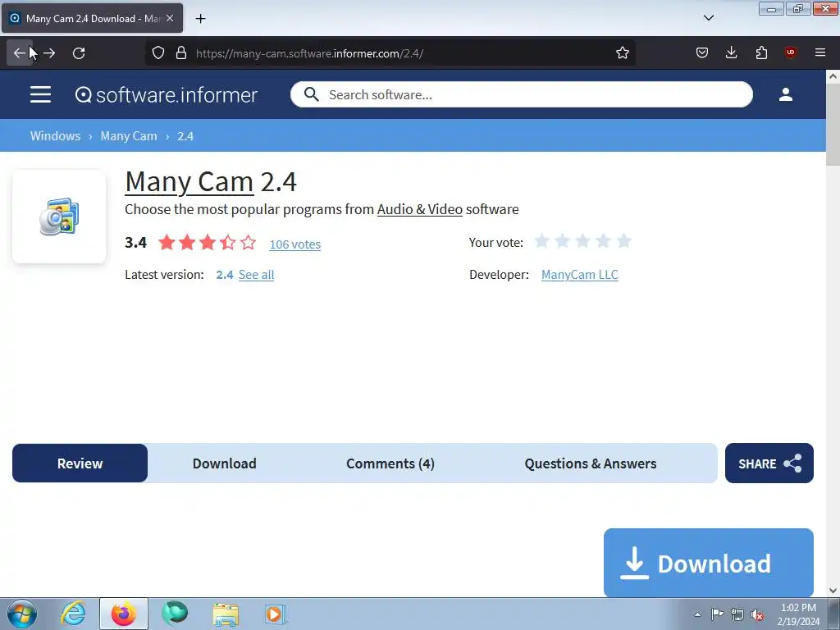Click the Firefox taskbar icon
The width and height of the screenshot is (840, 630).
pyautogui.click(x=123, y=614)
